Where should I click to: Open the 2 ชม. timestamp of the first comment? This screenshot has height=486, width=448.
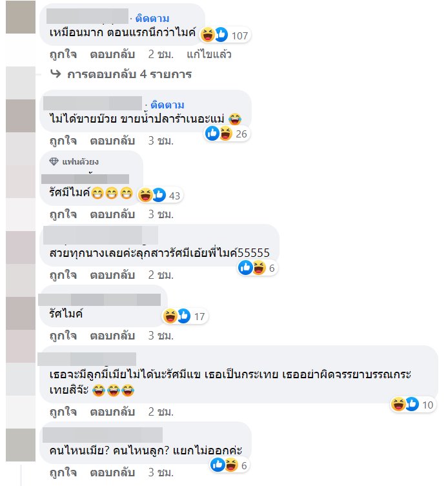(x=161, y=55)
